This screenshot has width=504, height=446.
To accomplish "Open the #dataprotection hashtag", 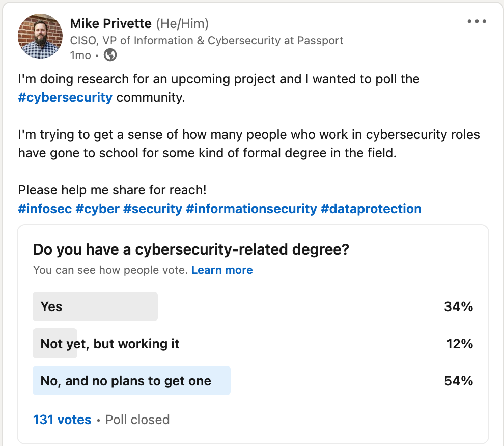I will (371, 209).
